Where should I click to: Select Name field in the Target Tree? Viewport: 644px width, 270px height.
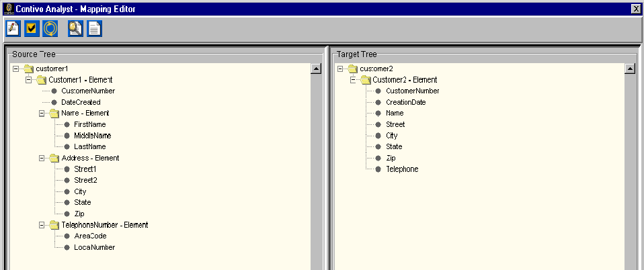(x=395, y=113)
